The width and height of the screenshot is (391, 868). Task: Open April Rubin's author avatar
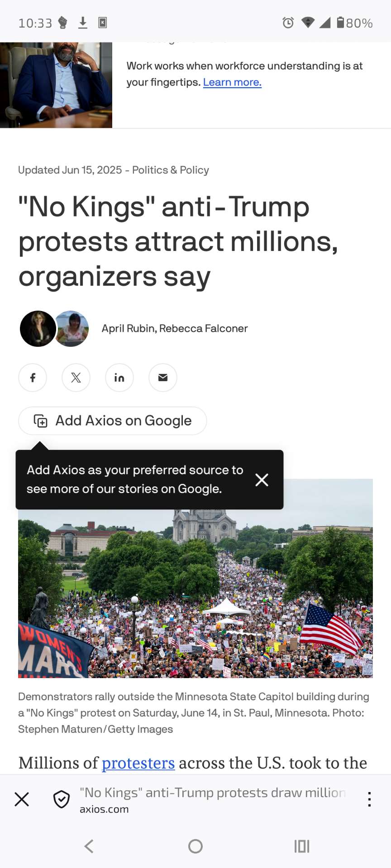click(x=38, y=329)
